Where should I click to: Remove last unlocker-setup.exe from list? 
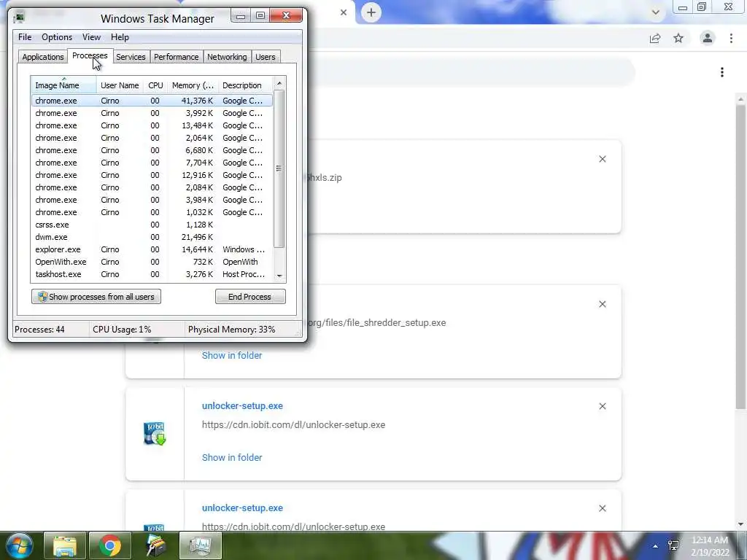[x=603, y=508]
